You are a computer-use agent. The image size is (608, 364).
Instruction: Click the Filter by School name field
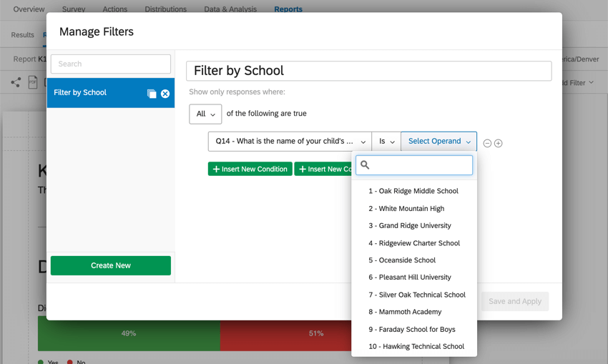[x=369, y=71]
